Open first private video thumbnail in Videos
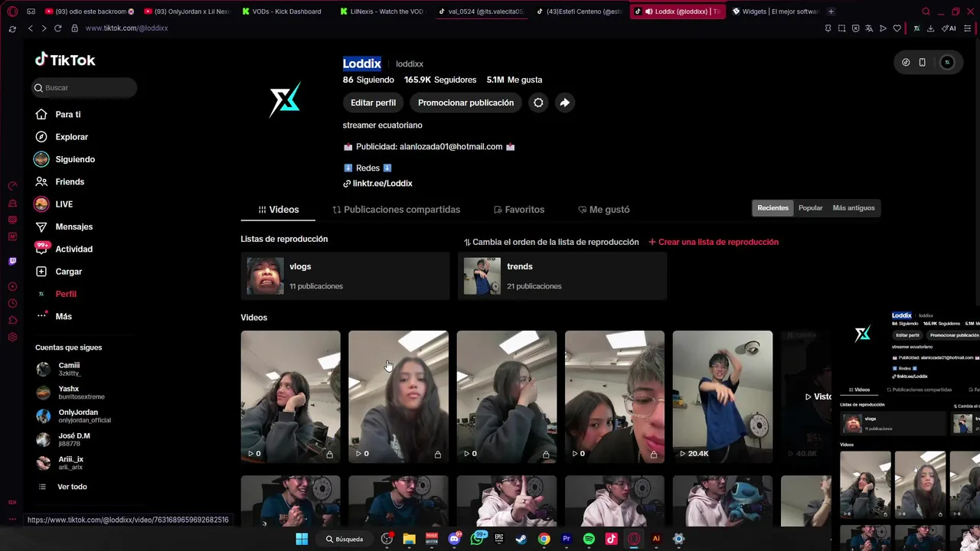 tap(290, 396)
